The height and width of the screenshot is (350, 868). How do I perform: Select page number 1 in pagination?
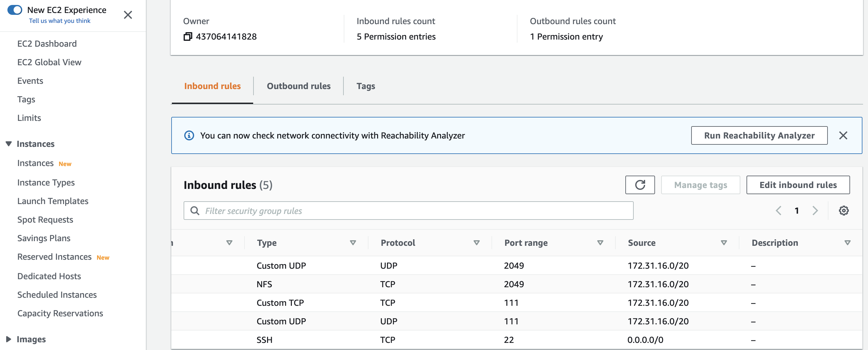click(x=797, y=211)
